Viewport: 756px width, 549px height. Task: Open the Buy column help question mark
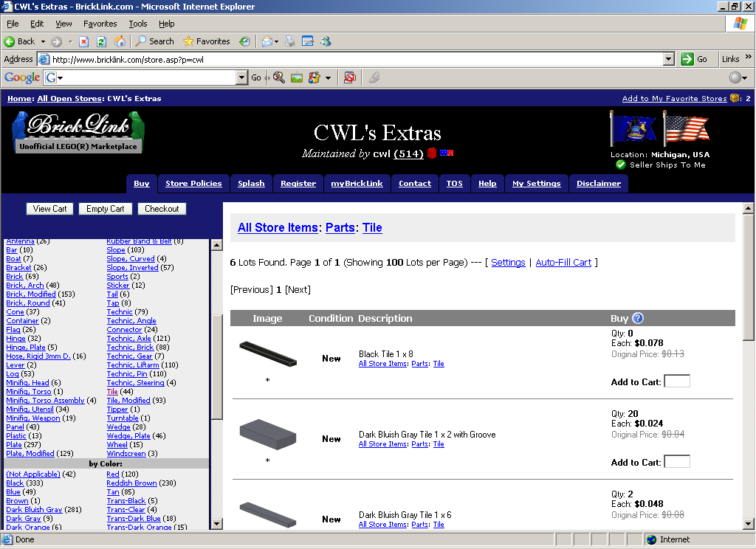coord(636,318)
